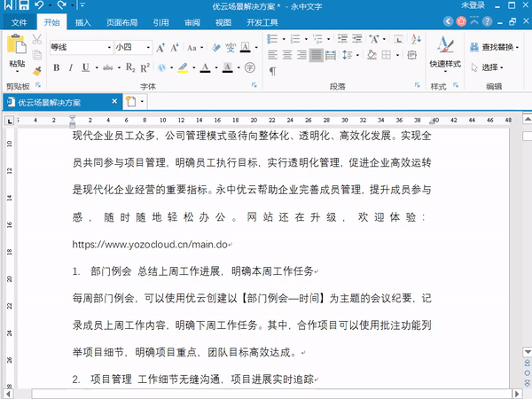Viewport: 532px width, 399px height.
Task: Click the increase font size icon
Action: click(160, 47)
